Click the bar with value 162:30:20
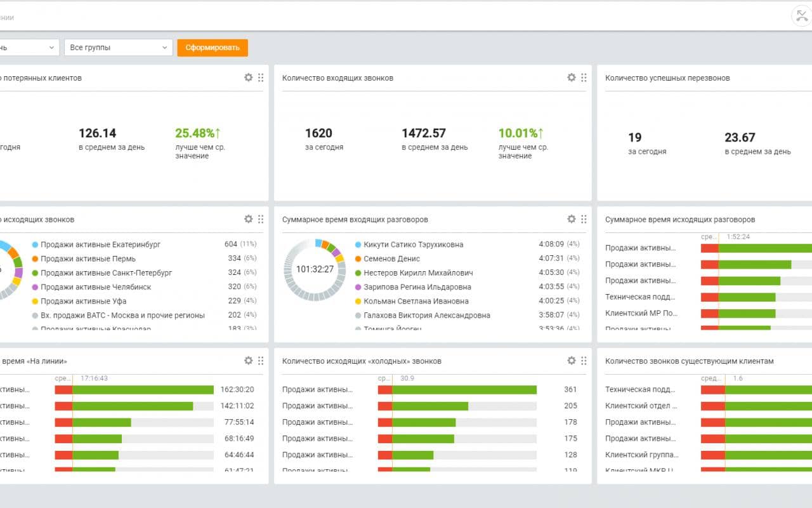The height and width of the screenshot is (508, 812). point(134,389)
